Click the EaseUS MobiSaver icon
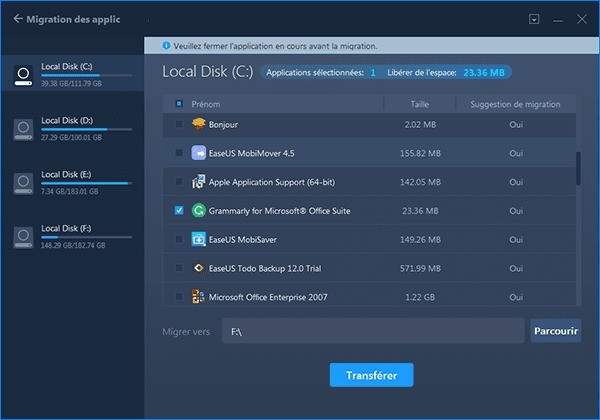Screen dimensions: 600x420 pos(198,239)
